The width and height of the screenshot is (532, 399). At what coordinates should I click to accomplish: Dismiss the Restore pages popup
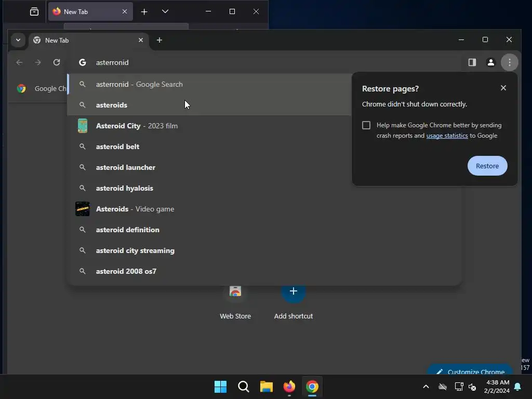503,88
